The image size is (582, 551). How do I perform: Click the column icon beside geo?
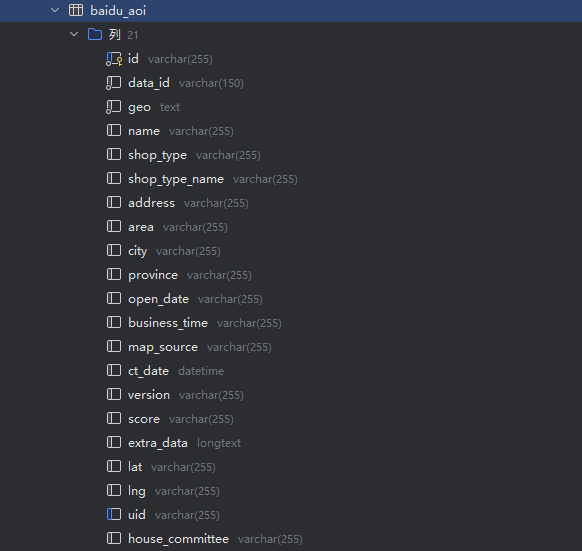click(x=114, y=107)
